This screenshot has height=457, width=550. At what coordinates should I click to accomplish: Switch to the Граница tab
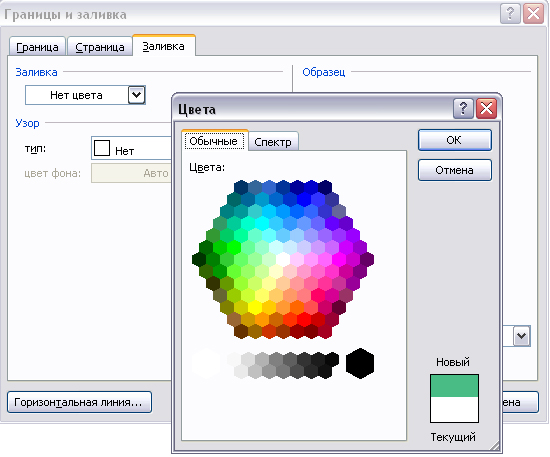tap(38, 47)
